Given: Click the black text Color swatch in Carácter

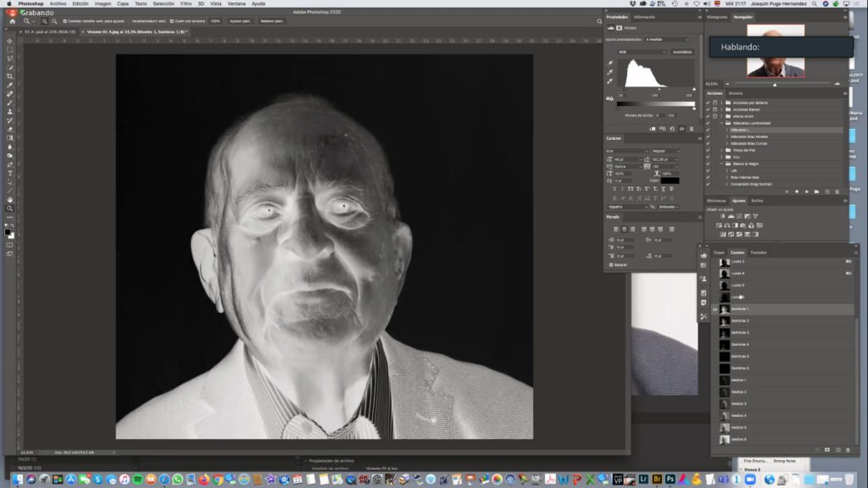Looking at the screenshot, I should (670, 180).
